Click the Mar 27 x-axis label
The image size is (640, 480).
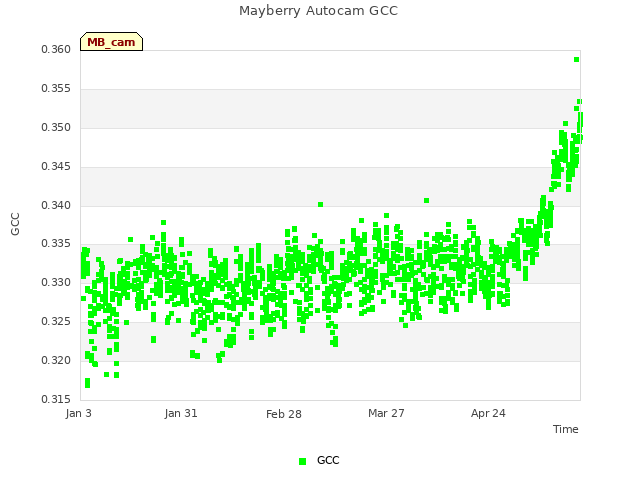[x=386, y=413]
